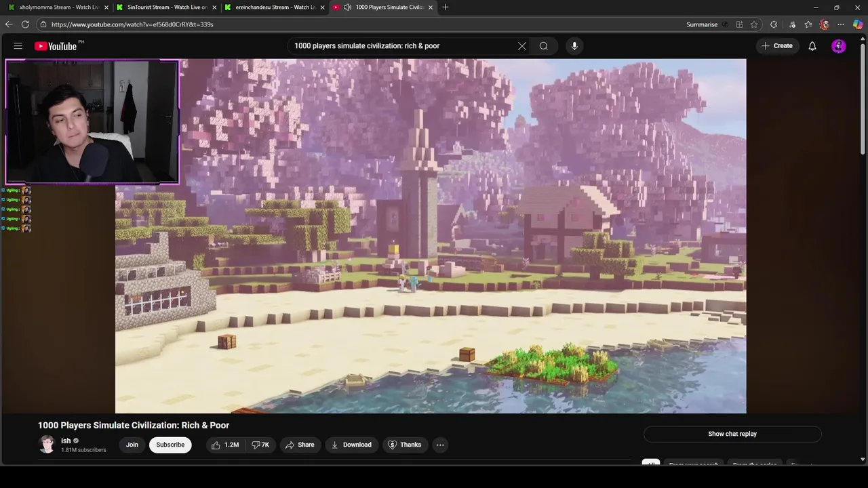Select the browser address bar URL

tap(132, 24)
